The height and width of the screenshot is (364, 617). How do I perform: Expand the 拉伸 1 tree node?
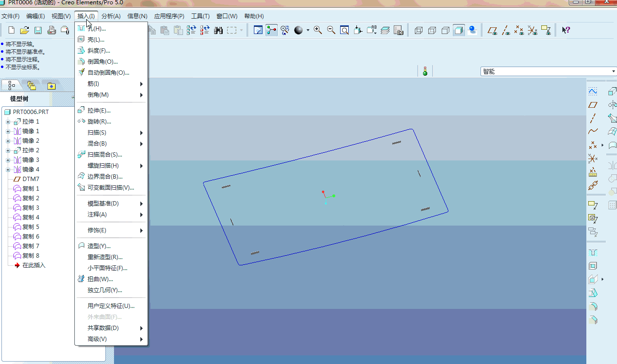tap(8, 122)
